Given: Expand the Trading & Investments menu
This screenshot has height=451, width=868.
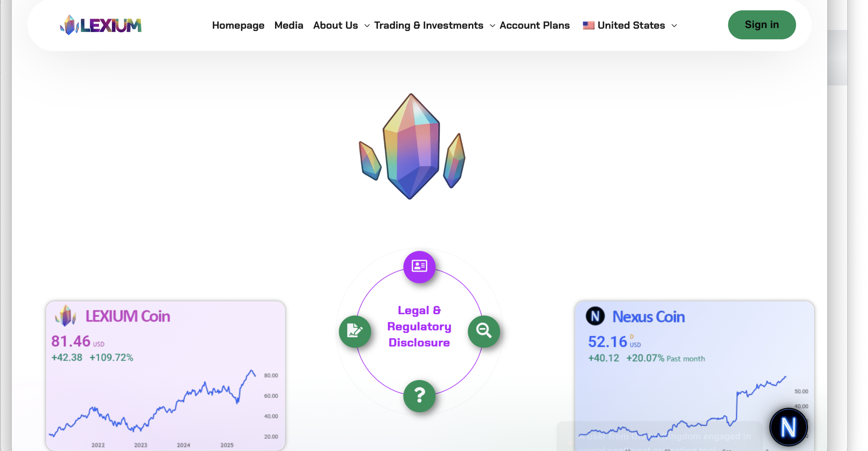Looking at the screenshot, I should tap(429, 25).
